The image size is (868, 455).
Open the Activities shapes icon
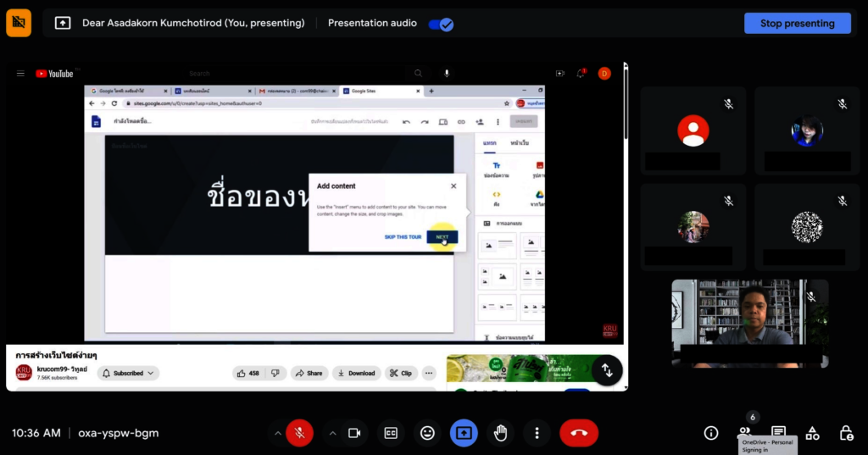click(813, 433)
